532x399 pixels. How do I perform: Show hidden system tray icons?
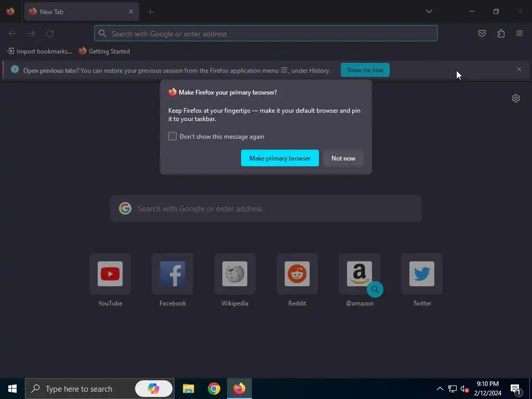440,389
